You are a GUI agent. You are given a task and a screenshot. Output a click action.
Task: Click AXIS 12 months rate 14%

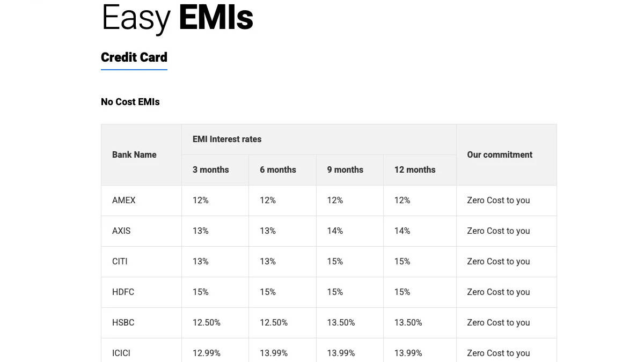(402, 231)
